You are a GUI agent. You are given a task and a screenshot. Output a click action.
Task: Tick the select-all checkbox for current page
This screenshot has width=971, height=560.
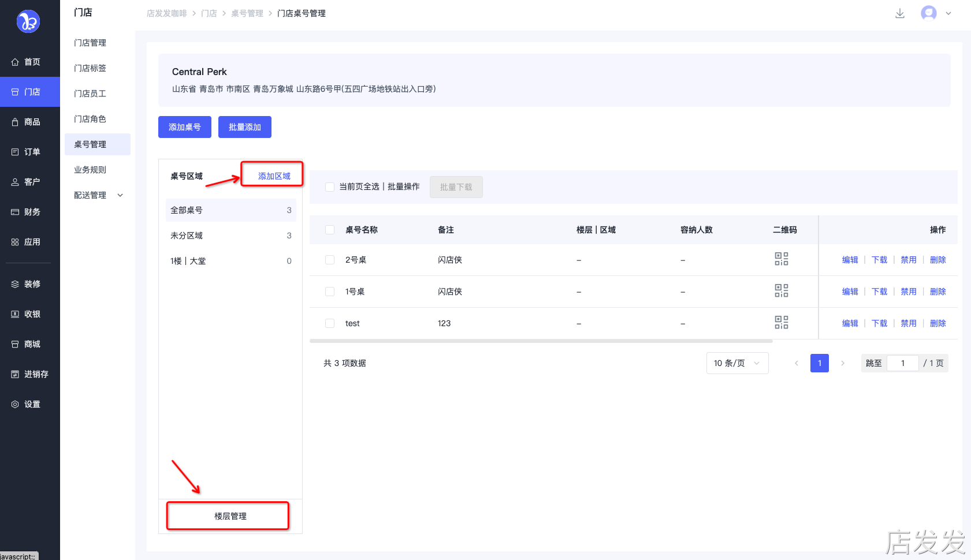pyautogui.click(x=330, y=187)
